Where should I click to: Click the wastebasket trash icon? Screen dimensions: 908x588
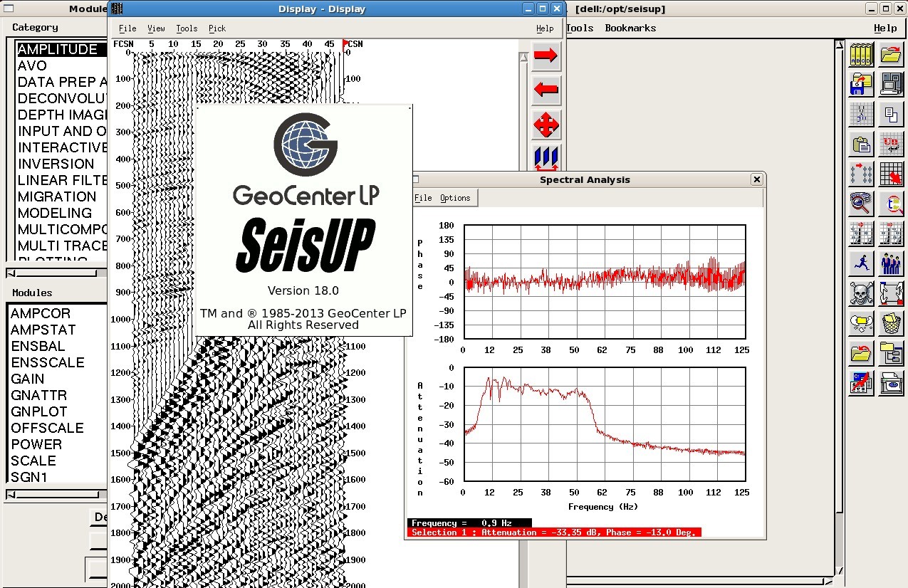(x=891, y=324)
